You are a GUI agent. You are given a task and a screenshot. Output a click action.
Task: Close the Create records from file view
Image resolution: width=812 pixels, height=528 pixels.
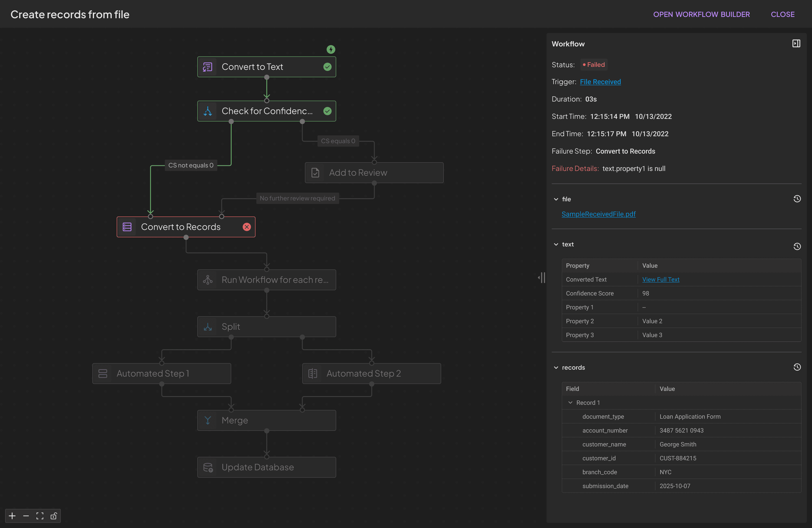[783, 14]
